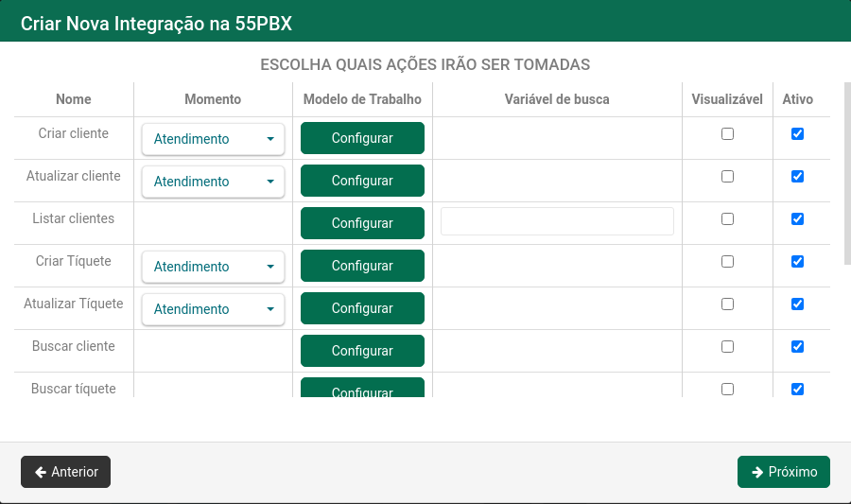Focus Variável de busca field for Listar clientes
This screenshot has width=851, height=504.
click(557, 221)
